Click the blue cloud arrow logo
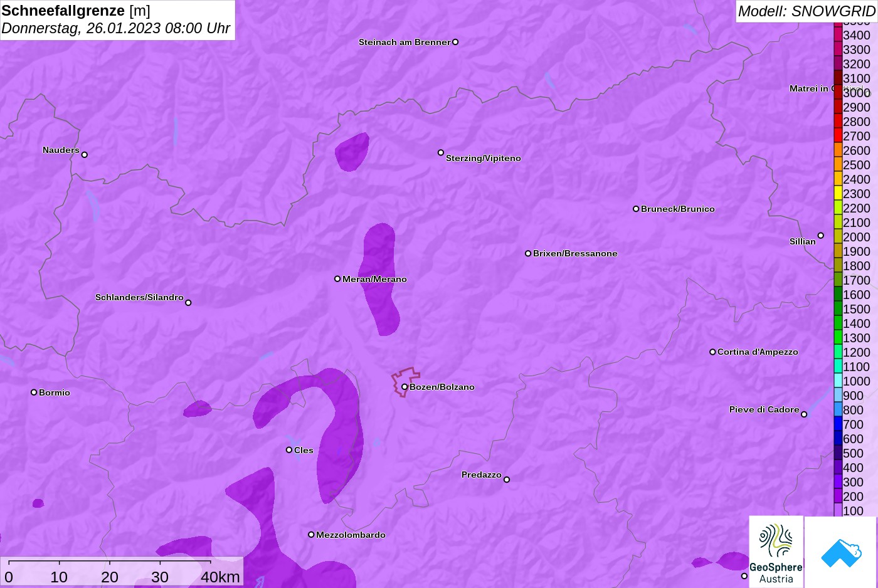Image resolution: width=878 pixels, height=588 pixels. [x=841, y=552]
